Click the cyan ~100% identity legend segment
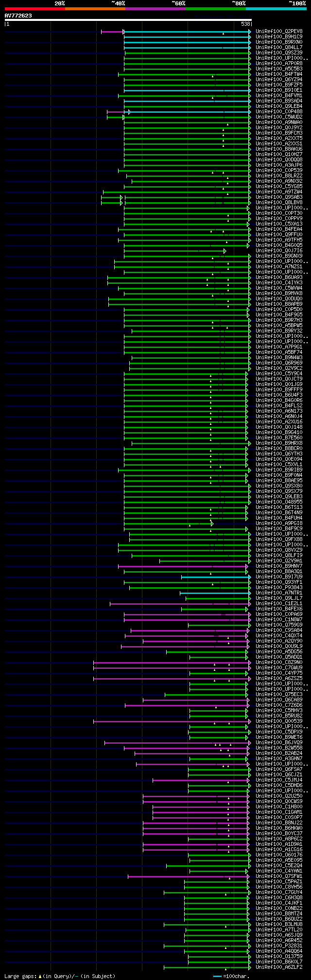This screenshot has height=980, width=311. [276, 9]
